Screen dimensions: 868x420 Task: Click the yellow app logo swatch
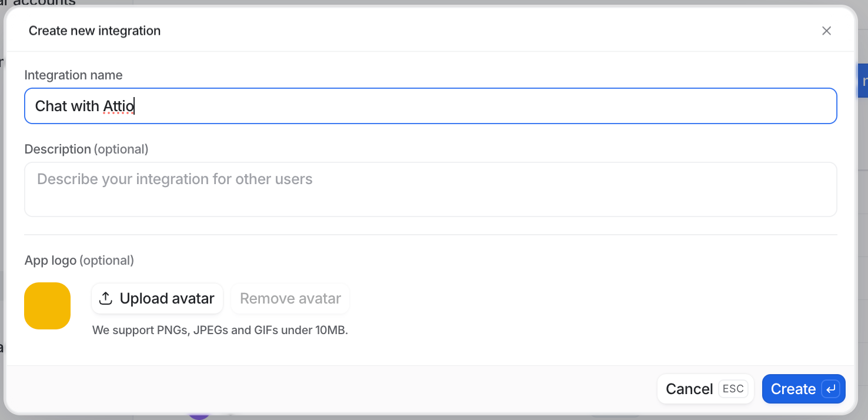(x=47, y=306)
